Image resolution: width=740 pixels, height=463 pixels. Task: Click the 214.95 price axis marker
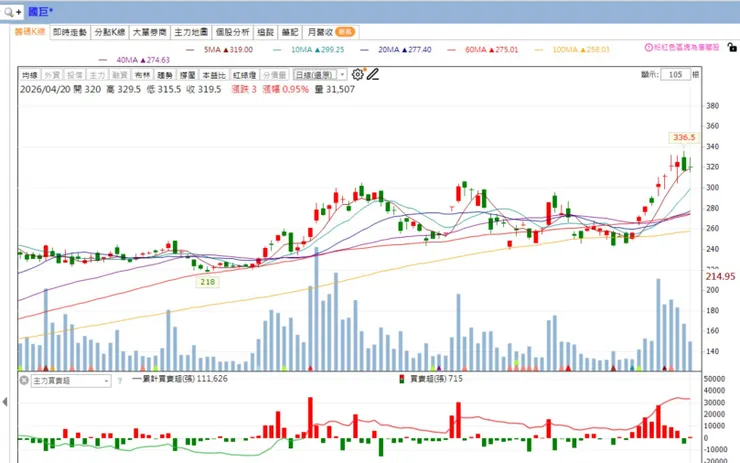tap(720, 277)
